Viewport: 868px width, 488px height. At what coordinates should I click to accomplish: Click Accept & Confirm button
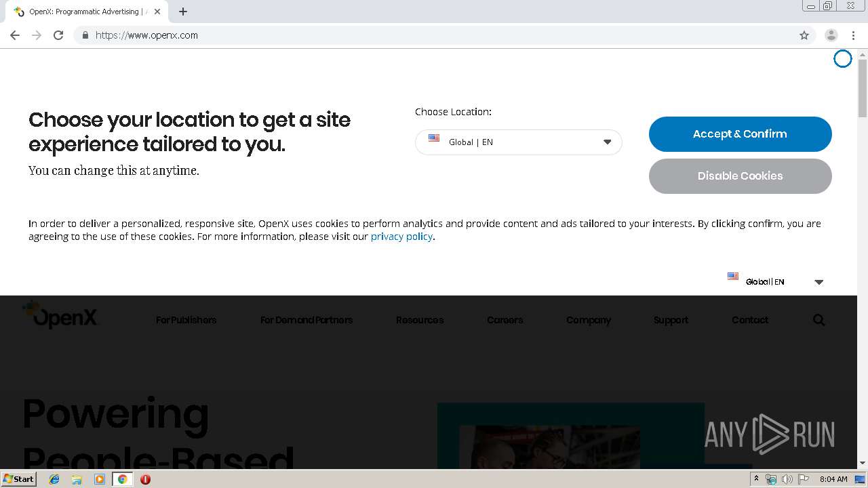[741, 134]
